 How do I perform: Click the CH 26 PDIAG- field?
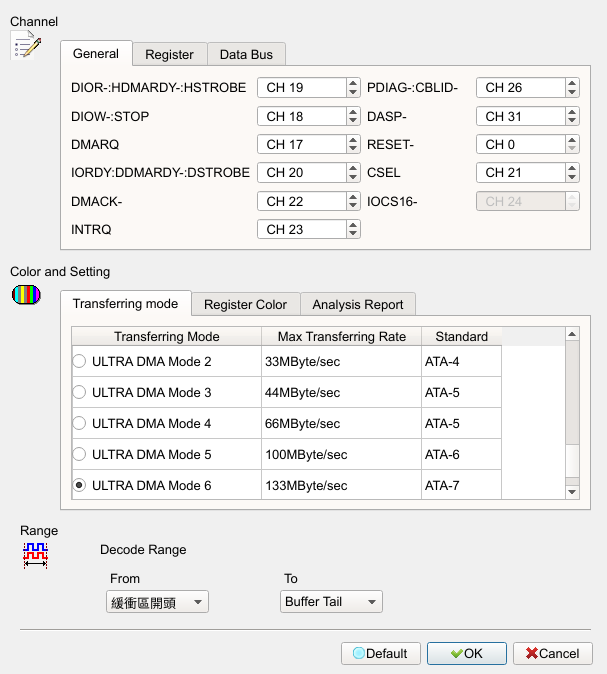[x=521, y=87]
